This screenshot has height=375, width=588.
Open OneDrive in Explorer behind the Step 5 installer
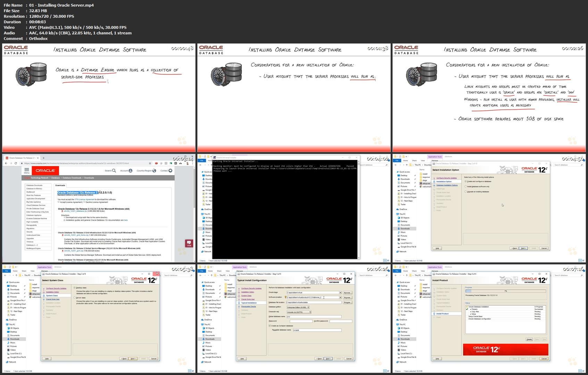pos(207,320)
